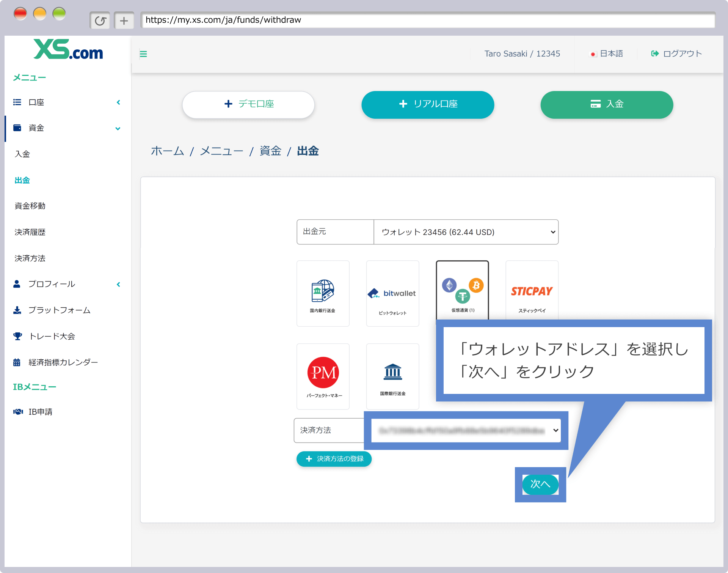
Task: Open プラットフォーム menu item
Action: 59,310
